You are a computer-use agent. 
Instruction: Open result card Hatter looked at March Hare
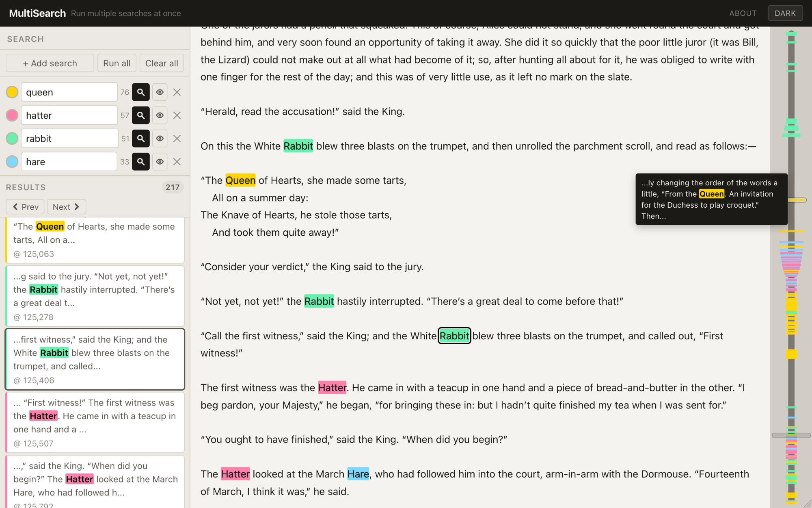(x=95, y=482)
